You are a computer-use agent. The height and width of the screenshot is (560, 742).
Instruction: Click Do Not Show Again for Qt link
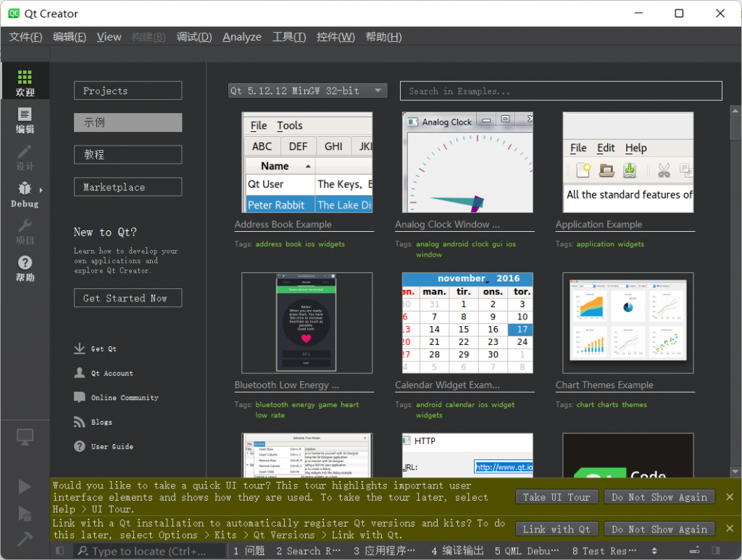(x=659, y=529)
